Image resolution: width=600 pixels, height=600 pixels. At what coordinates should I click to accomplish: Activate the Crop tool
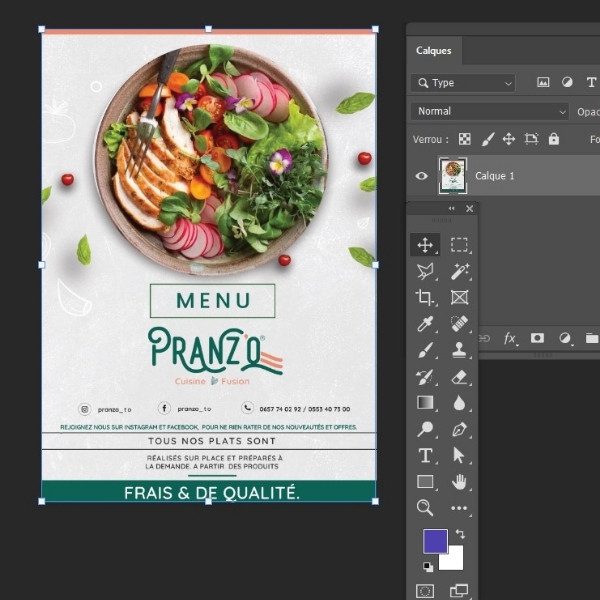point(425,298)
